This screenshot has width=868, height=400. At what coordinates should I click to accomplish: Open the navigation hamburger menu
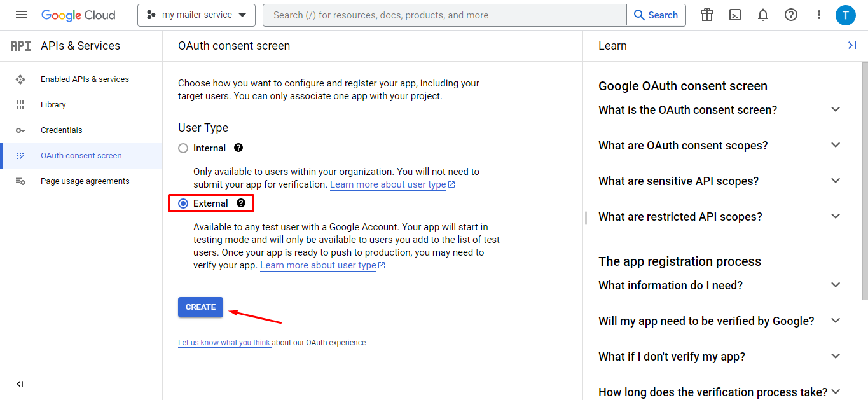point(21,15)
